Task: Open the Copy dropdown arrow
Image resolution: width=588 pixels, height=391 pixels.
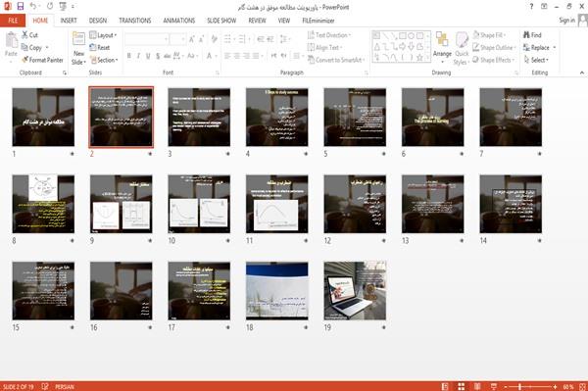Action: 47,48
